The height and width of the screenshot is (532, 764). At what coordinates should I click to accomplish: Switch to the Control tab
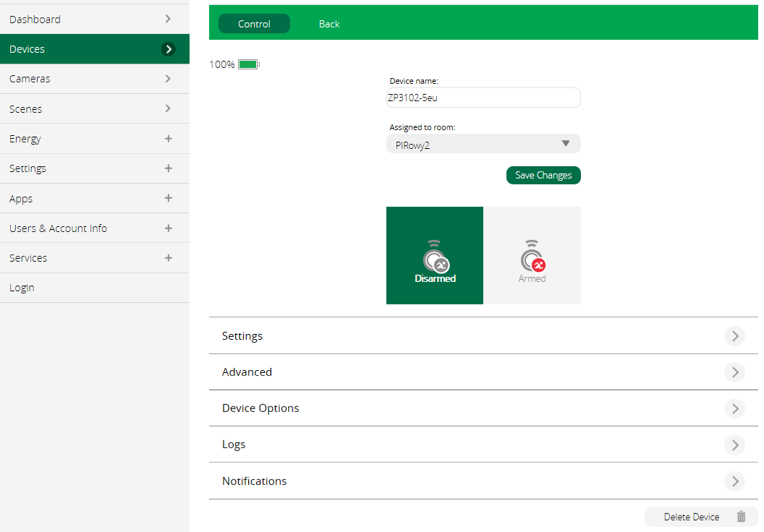click(254, 24)
